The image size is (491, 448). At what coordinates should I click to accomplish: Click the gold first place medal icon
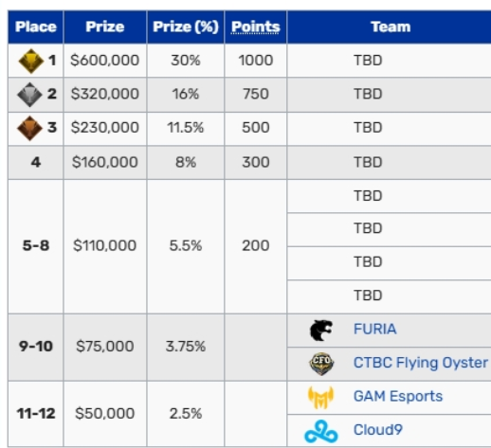(x=30, y=61)
